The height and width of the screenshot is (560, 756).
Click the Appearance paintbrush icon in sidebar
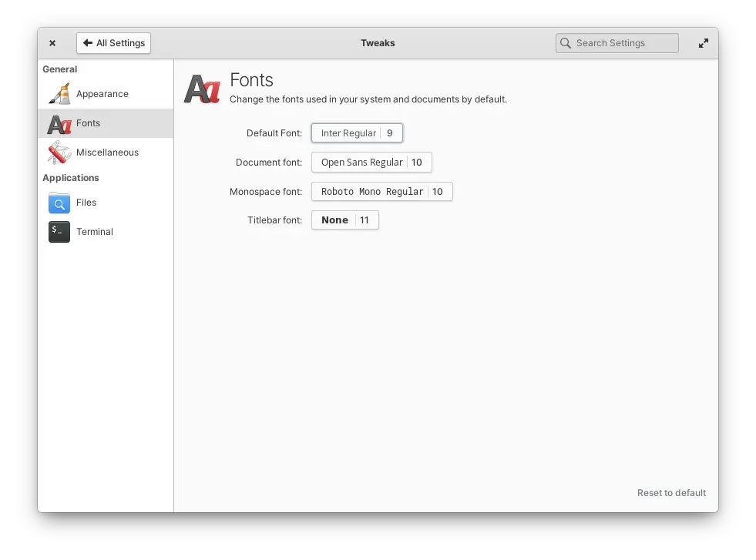[59, 94]
